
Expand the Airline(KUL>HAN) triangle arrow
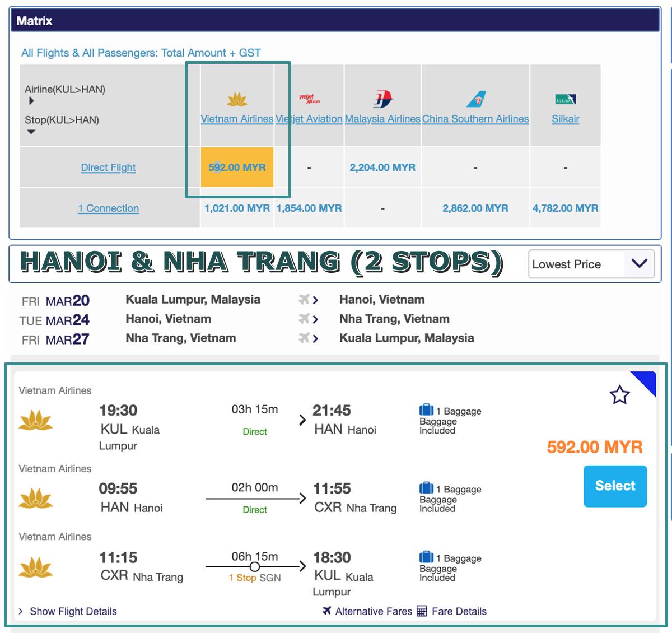(31, 101)
